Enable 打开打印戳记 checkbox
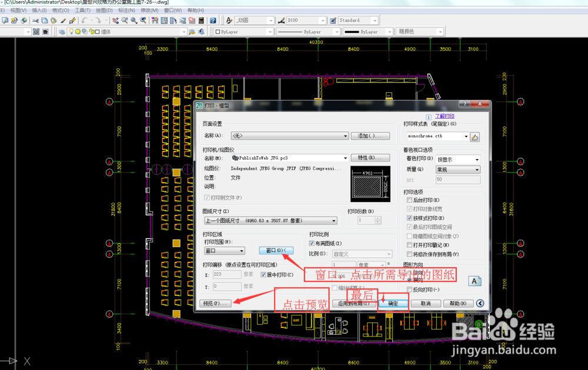588x370 pixels. (409, 245)
